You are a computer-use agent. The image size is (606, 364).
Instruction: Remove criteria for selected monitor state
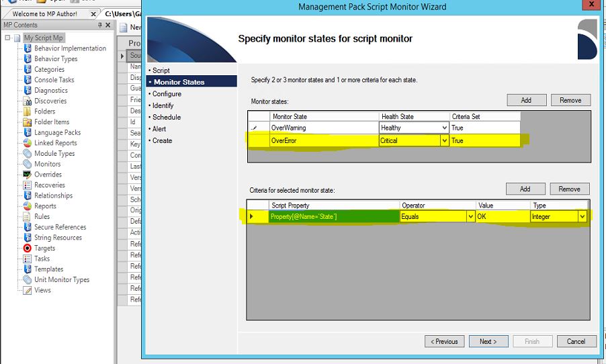569,189
